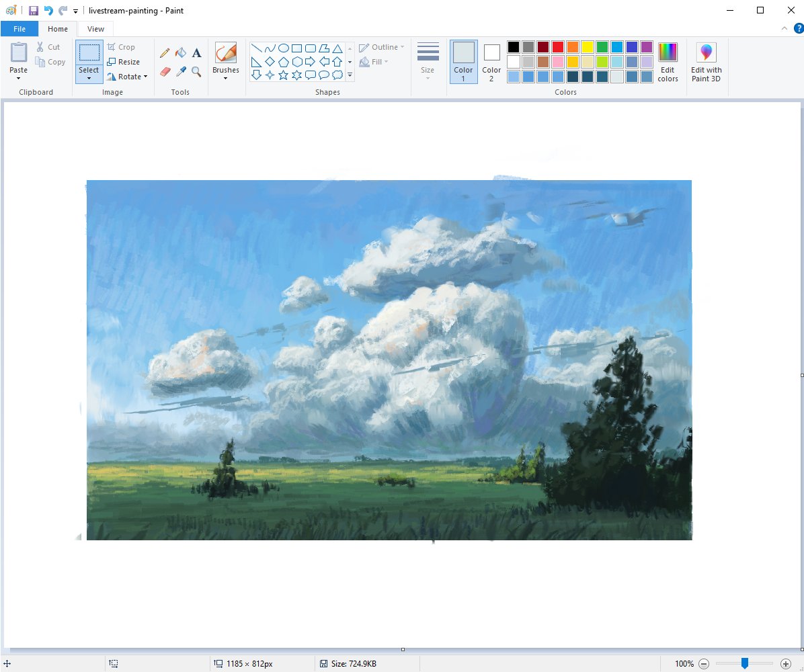Choose the Oval shape
Image resolution: width=804 pixels, height=672 pixels.
pos(283,48)
